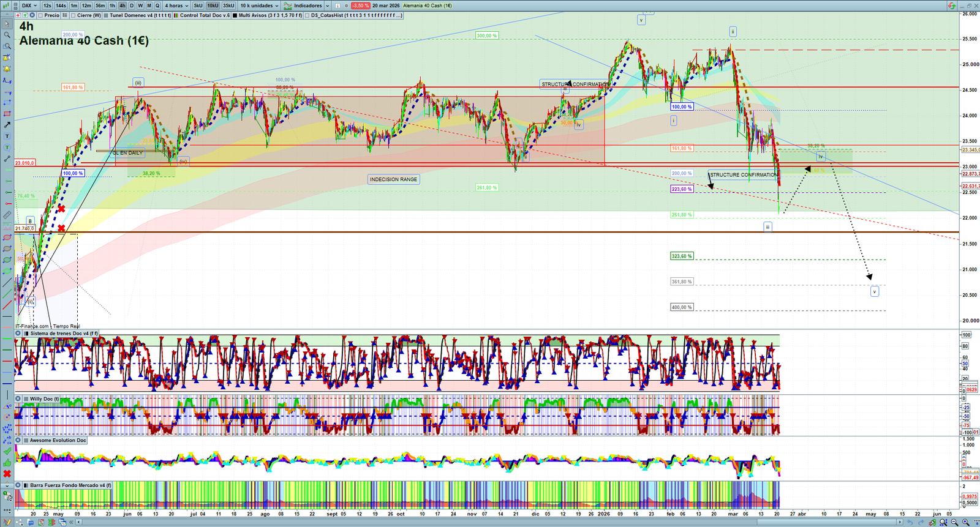
Task: Click the Multi Avisos indicator label
Action: pos(270,15)
